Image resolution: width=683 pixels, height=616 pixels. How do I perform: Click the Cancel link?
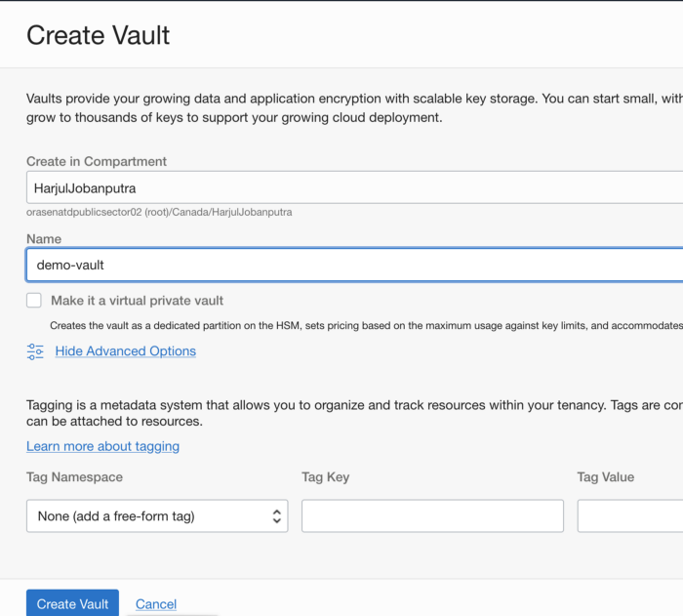coord(156,604)
